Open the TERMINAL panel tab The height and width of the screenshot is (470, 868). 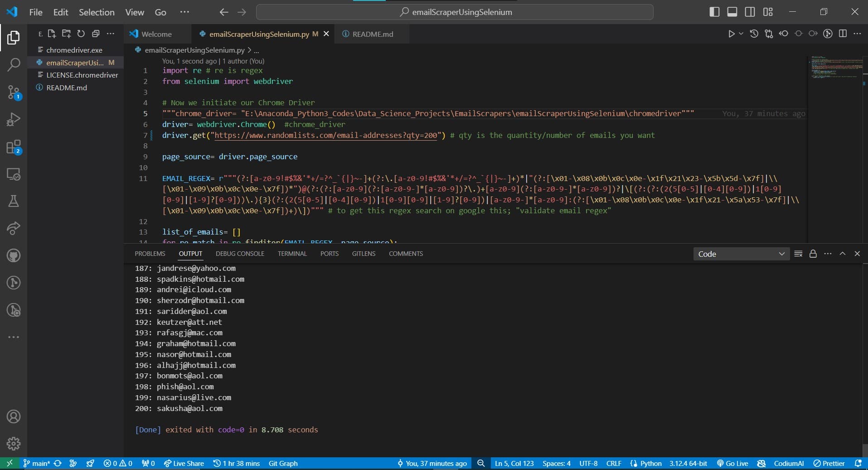[292, 254]
